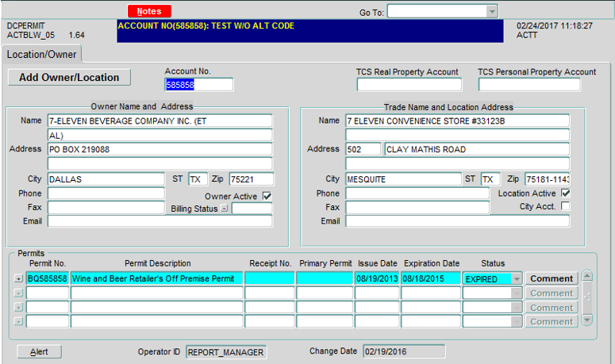The height and width of the screenshot is (364, 615).
Task: Select the Account No. field
Action: (x=199, y=85)
